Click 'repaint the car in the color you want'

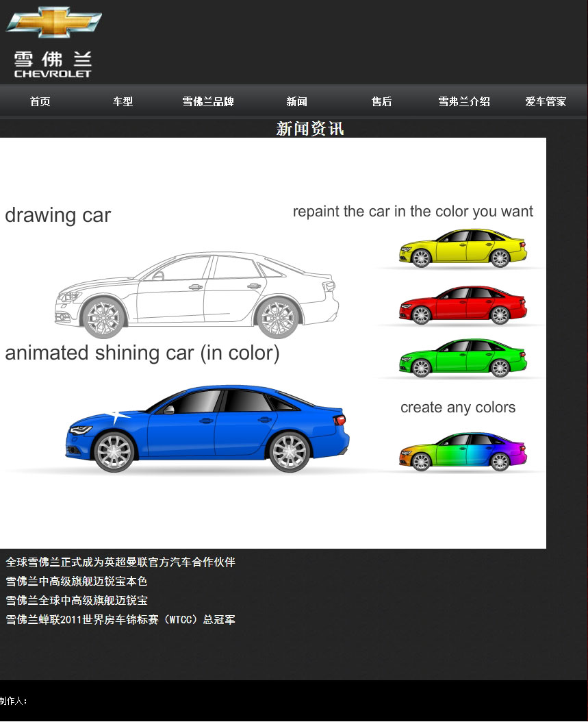413,212
